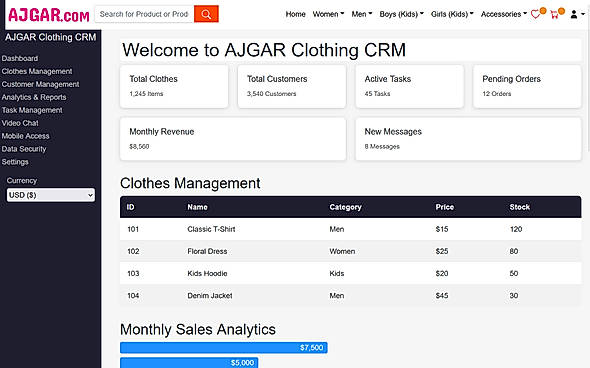Screen dimensions: 590x368
Task: Click the orange search magnifier button
Action: 206,14
